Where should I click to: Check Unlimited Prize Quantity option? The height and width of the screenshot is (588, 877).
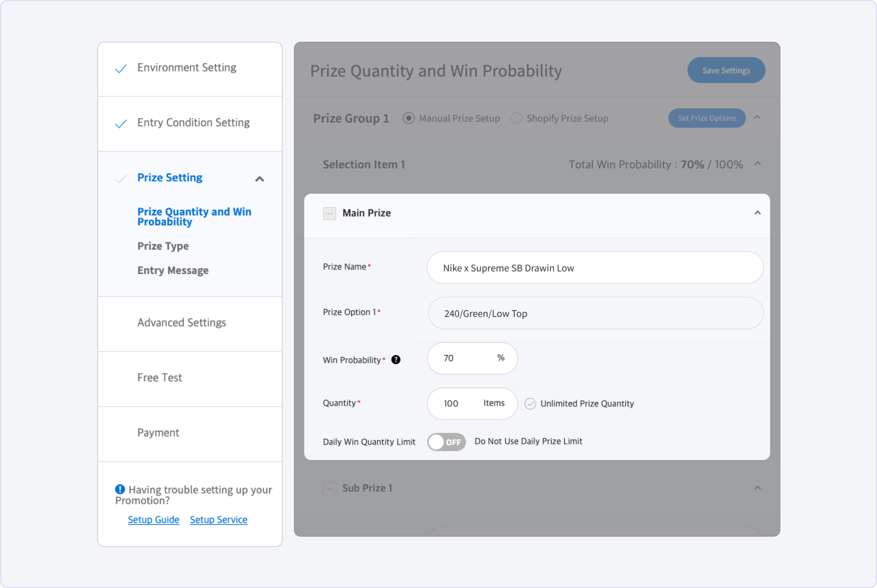click(x=530, y=403)
